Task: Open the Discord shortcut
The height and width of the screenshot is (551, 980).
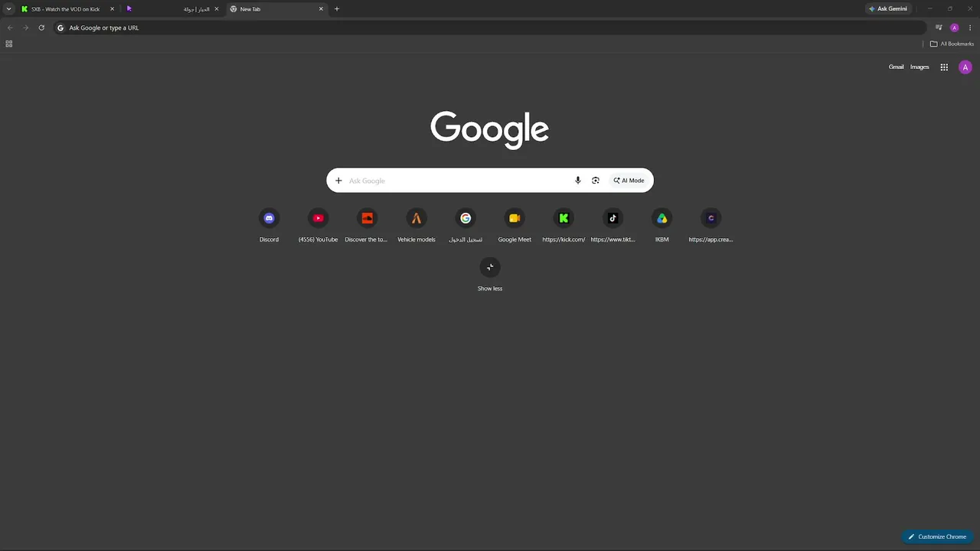Action: (269, 225)
